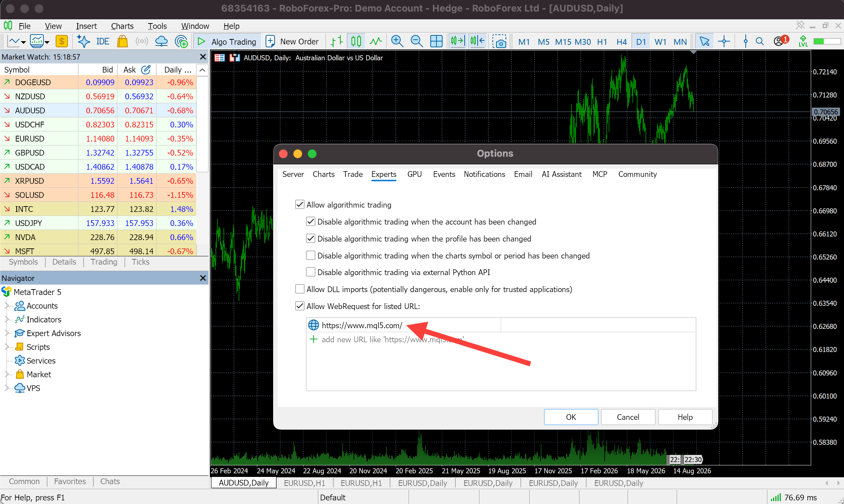Viewport: 844px width, 504px height.
Task: Zoom out on the chart
Action: tap(417, 42)
